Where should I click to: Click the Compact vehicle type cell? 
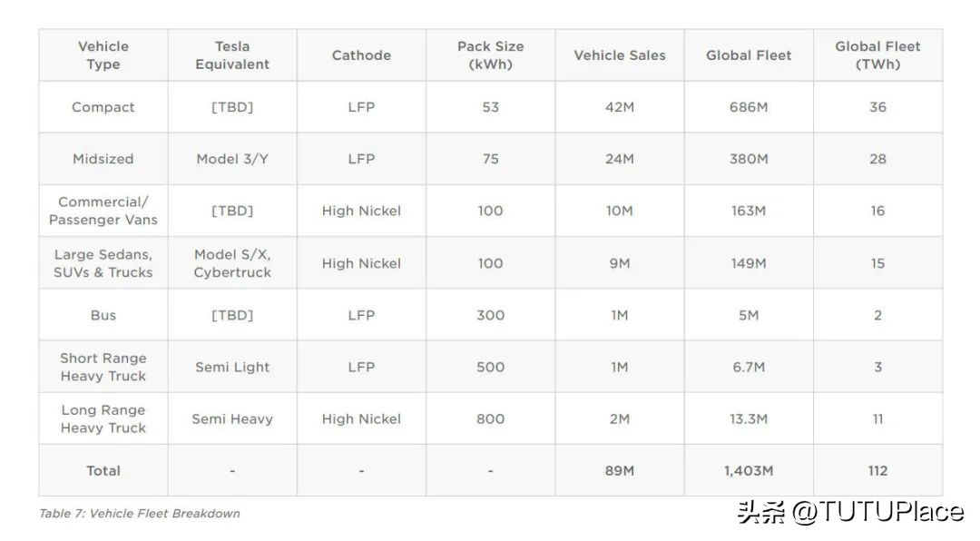coord(103,107)
